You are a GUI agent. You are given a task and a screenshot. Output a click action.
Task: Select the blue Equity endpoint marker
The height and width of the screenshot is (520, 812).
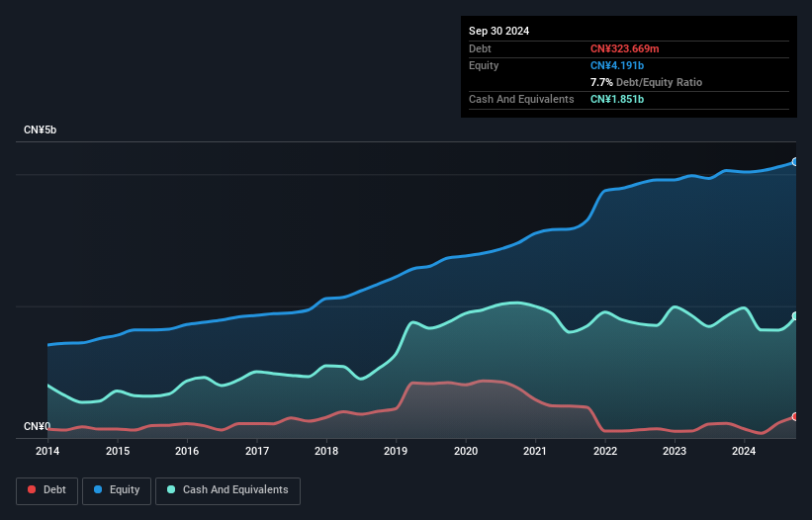point(795,162)
